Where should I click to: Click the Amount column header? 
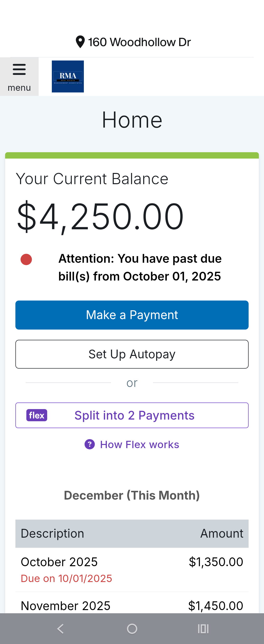[222, 533]
